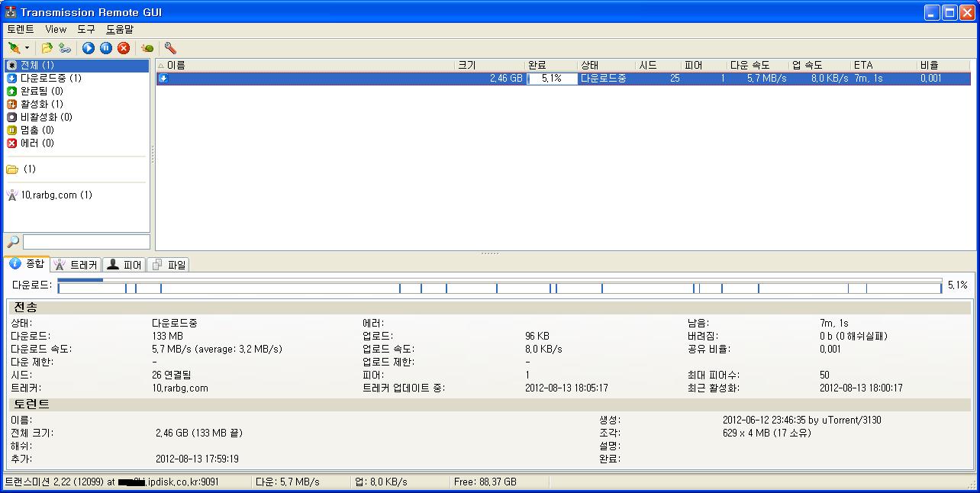The image size is (980, 493).
Task: Sort by the 다운 속도 column header
Action: [758, 66]
